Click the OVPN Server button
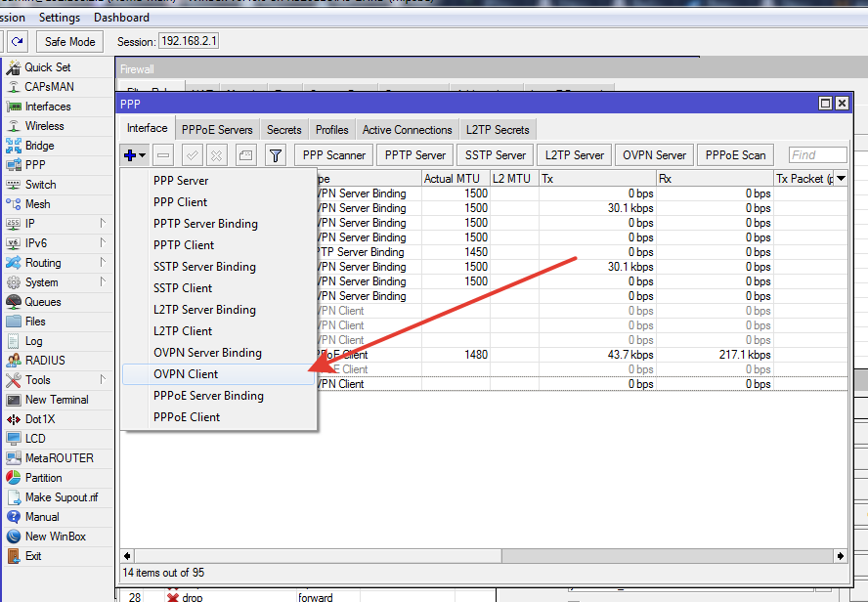Viewport: 868px width, 602px height. pos(654,155)
